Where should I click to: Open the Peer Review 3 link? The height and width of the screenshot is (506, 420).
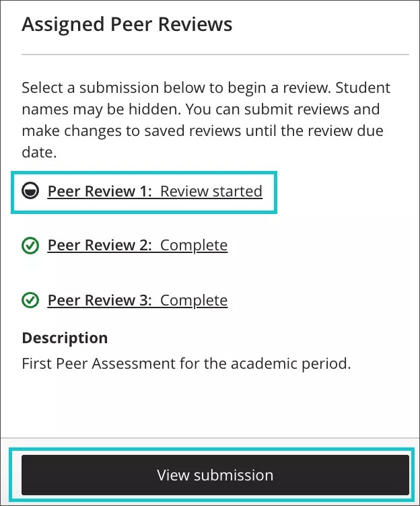point(101,300)
